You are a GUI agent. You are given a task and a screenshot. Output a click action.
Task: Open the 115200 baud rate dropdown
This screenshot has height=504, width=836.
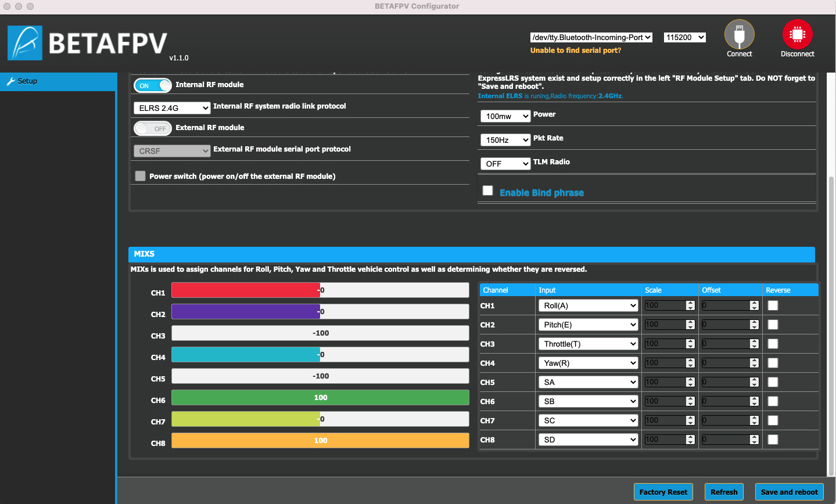[684, 37]
